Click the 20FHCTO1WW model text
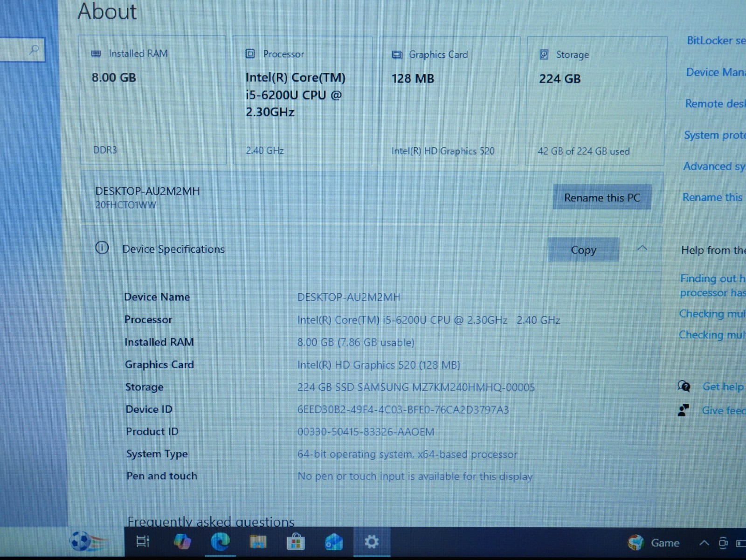 tap(125, 205)
